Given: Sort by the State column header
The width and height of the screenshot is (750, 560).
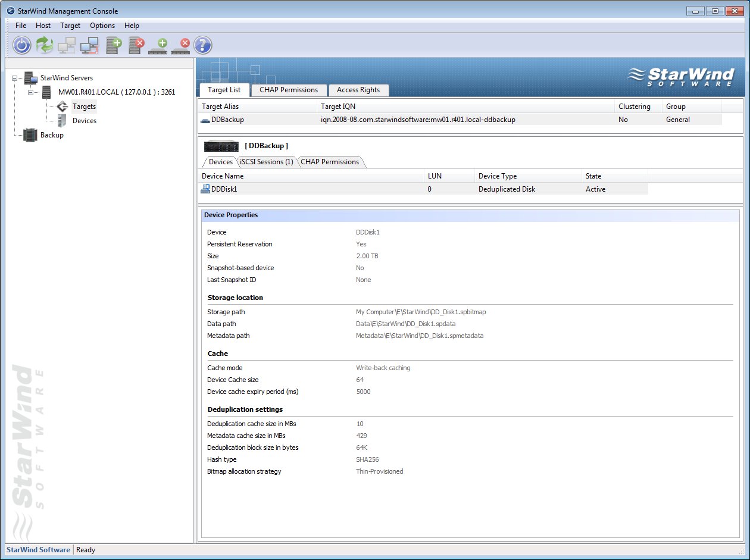Looking at the screenshot, I should [x=614, y=176].
